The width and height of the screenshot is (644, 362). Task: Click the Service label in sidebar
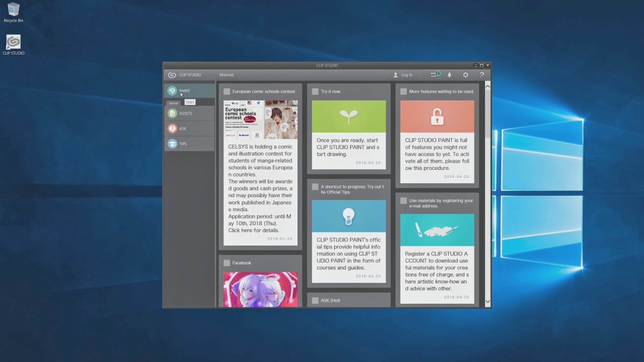pyautogui.click(x=174, y=103)
